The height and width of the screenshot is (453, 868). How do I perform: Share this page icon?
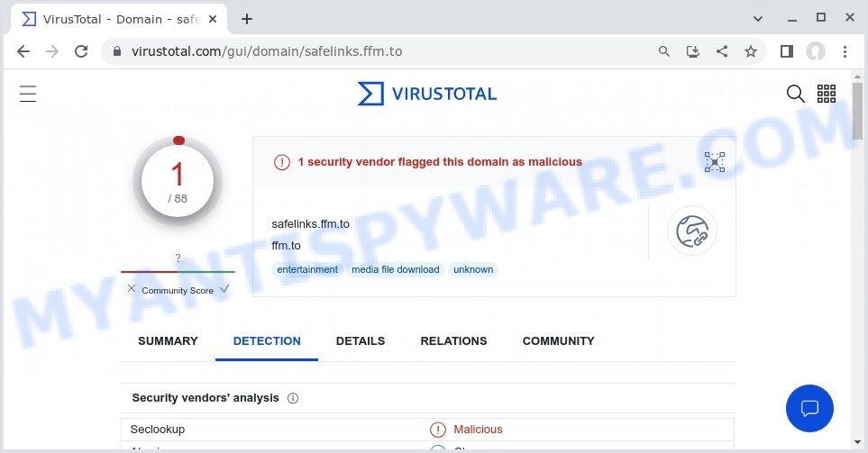(x=722, y=51)
